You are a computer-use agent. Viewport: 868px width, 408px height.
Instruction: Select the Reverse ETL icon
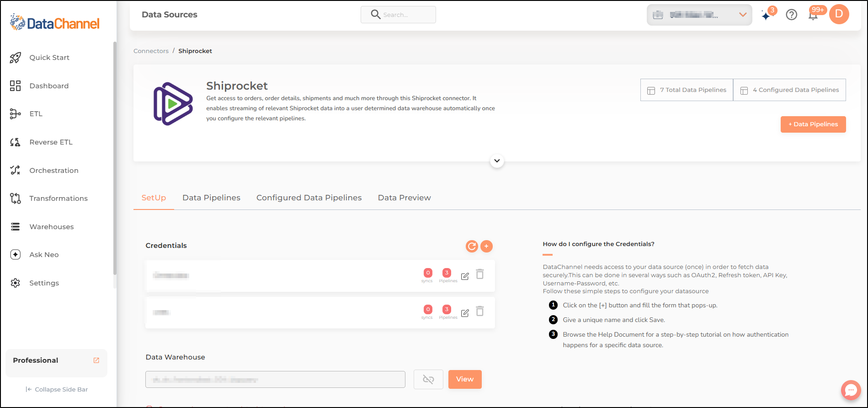[16, 142]
